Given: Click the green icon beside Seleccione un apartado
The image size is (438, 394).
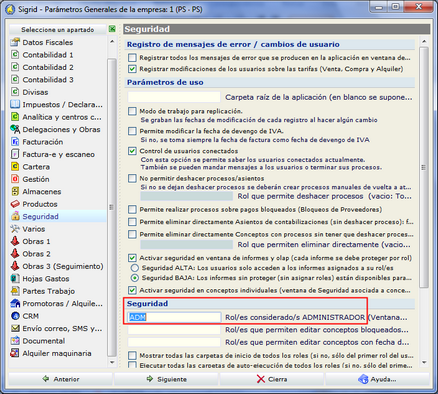Looking at the screenshot, I should [112, 29].
